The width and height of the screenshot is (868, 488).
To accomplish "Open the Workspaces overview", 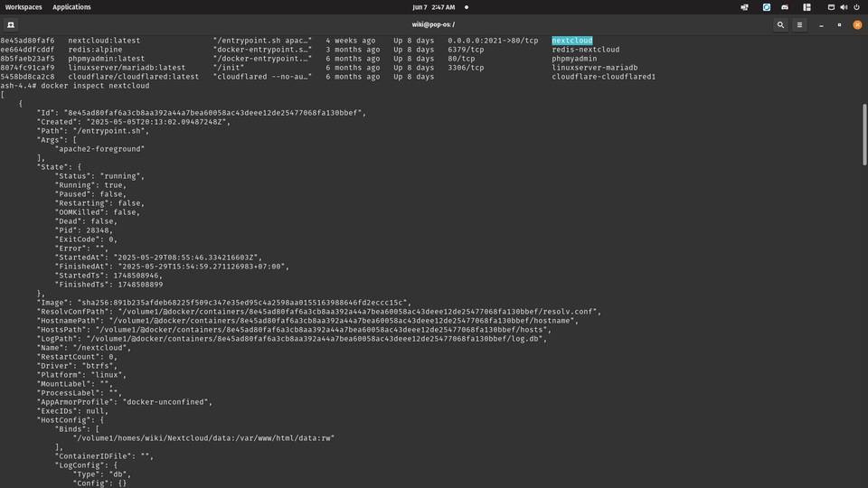I will (24, 7).
